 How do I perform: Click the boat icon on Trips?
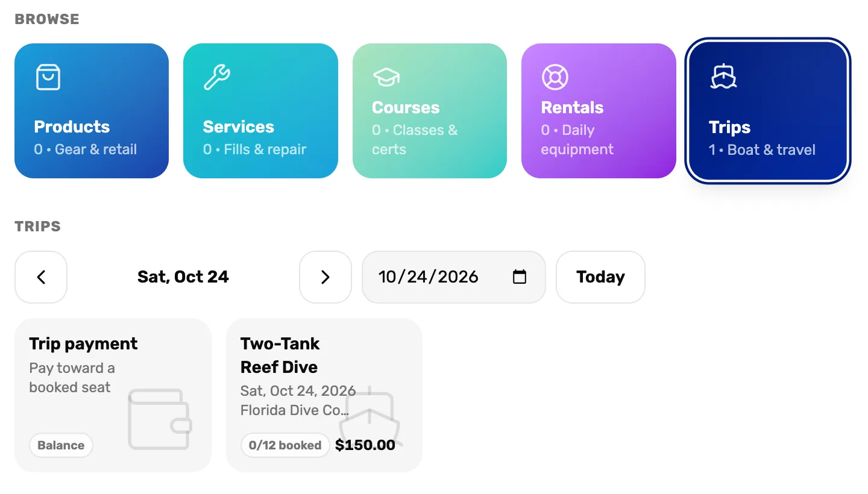723,77
